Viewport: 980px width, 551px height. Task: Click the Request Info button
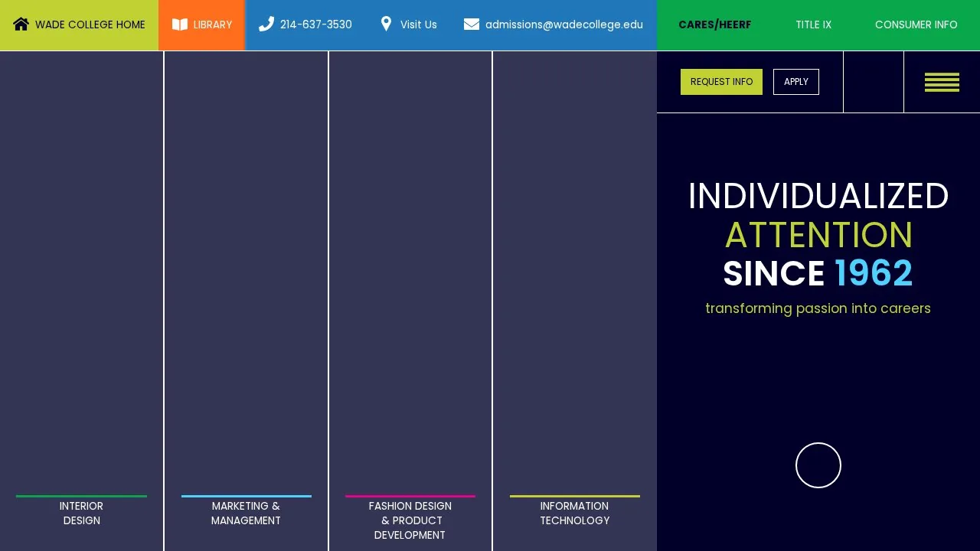pyautogui.click(x=721, y=82)
